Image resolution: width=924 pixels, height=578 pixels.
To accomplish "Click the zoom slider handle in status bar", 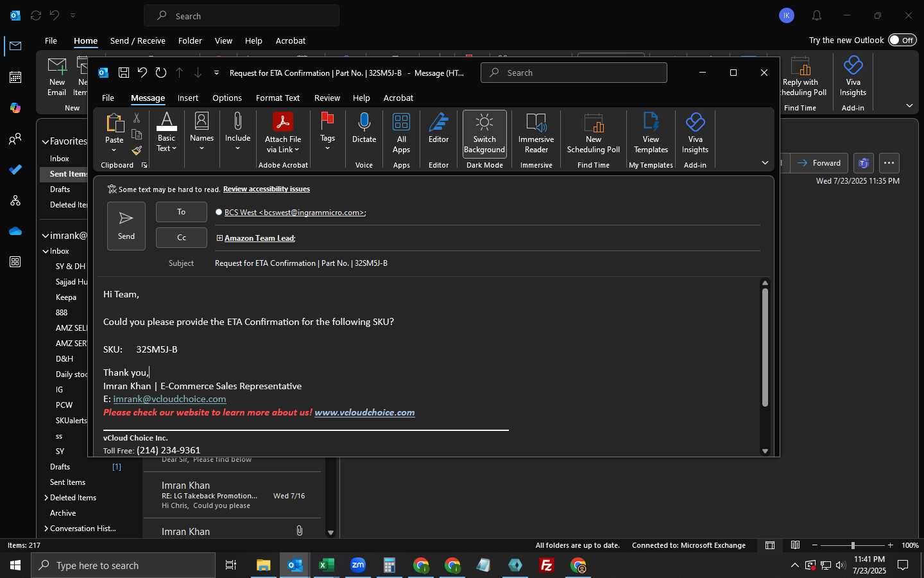I will [853, 545].
